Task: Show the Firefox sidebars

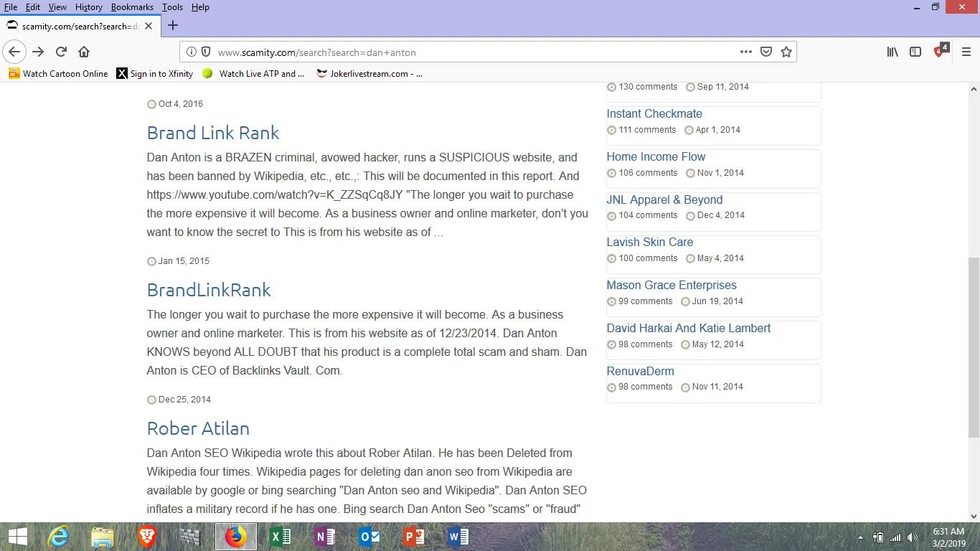Action: point(915,52)
